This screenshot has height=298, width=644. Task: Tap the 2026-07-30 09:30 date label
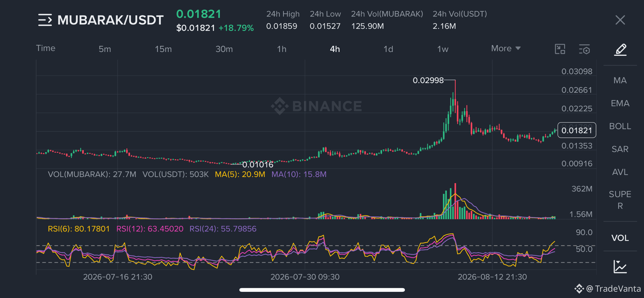tap(305, 277)
